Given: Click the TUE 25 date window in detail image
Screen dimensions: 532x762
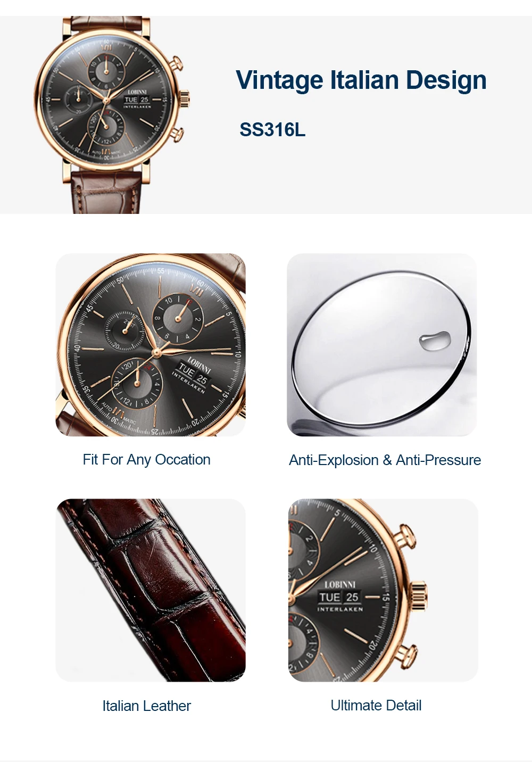Looking at the screenshot, I should click(x=339, y=597).
